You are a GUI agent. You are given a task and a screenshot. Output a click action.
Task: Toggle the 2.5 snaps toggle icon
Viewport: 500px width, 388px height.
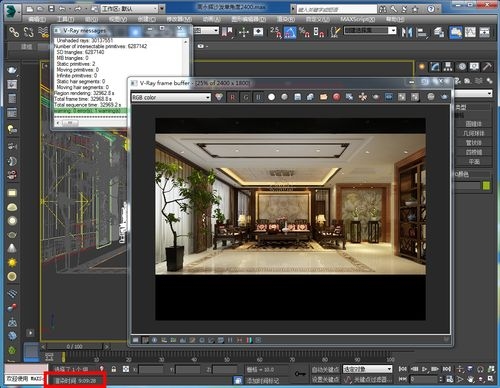[x=276, y=32]
